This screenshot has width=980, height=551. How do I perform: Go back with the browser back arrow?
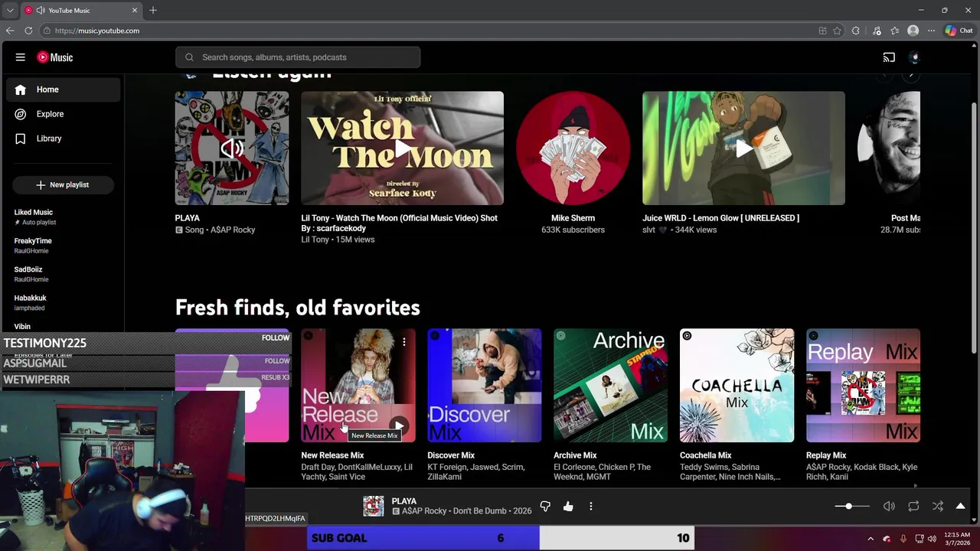click(x=10, y=31)
